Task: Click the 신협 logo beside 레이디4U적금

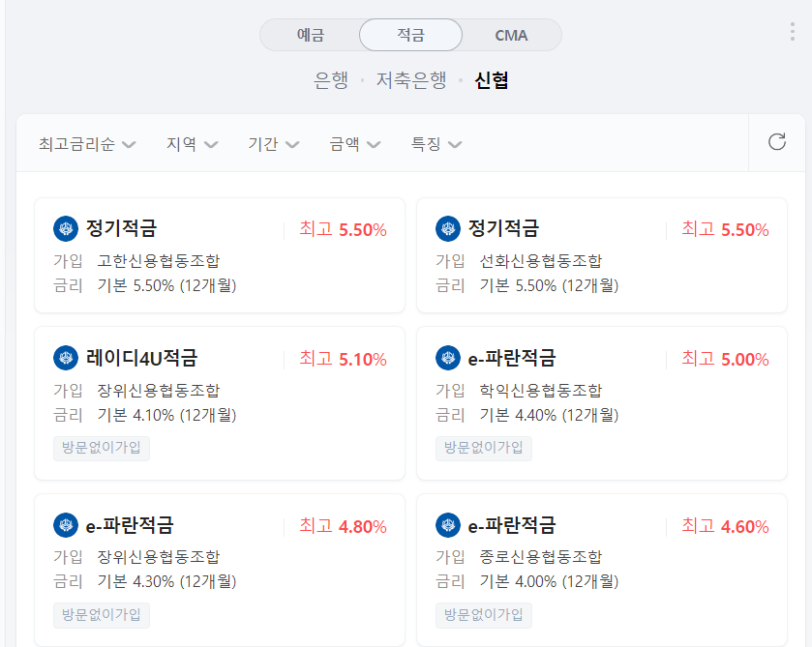Action: (x=66, y=358)
